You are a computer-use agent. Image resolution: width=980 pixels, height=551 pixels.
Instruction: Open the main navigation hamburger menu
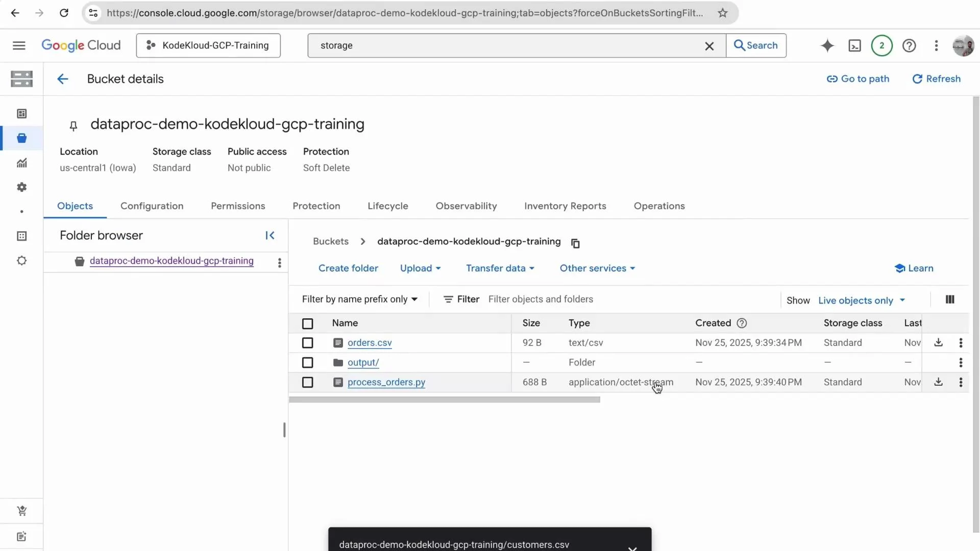(x=19, y=45)
